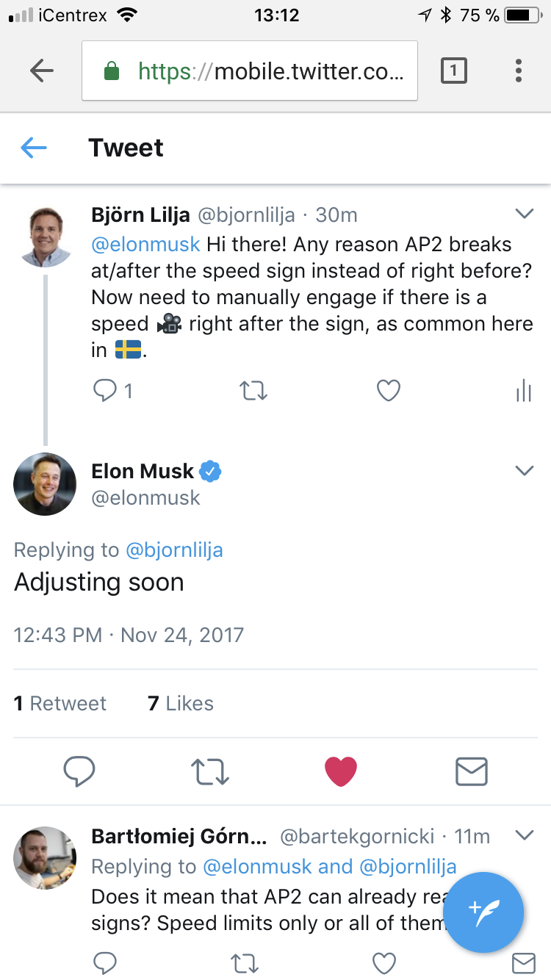Unlike Elon Musk's tweet
The height and width of the screenshot is (980, 551).
click(341, 771)
